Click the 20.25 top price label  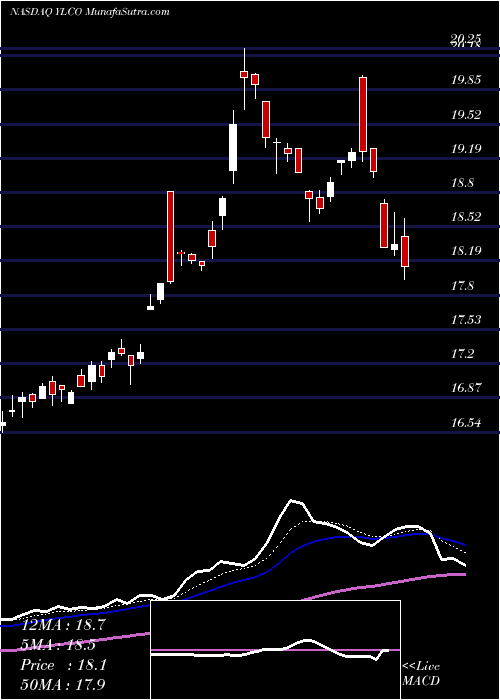tap(466, 41)
